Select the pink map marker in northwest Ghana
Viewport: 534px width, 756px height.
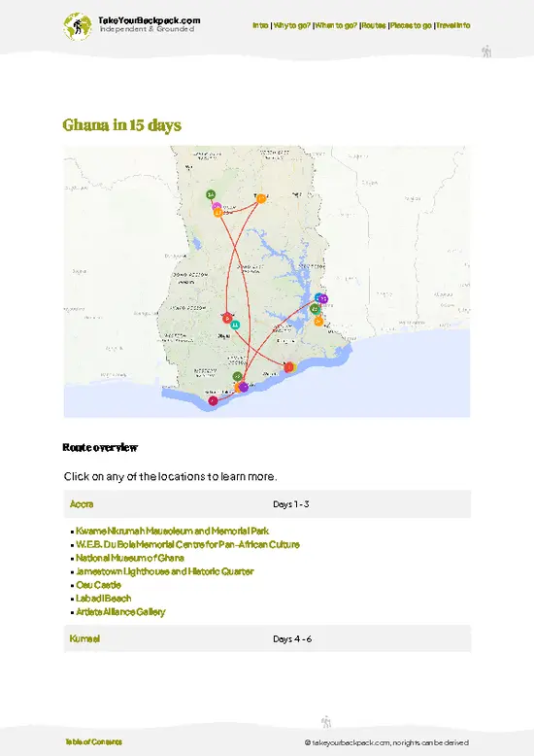pos(217,206)
